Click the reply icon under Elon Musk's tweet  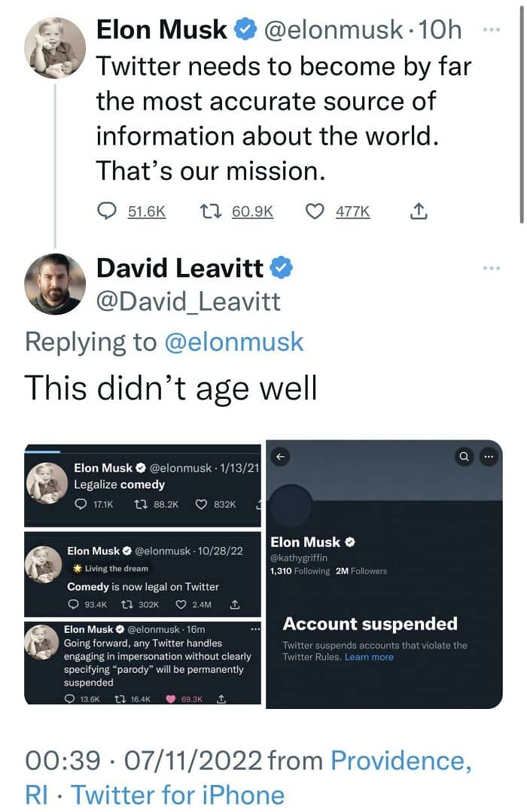tap(108, 212)
